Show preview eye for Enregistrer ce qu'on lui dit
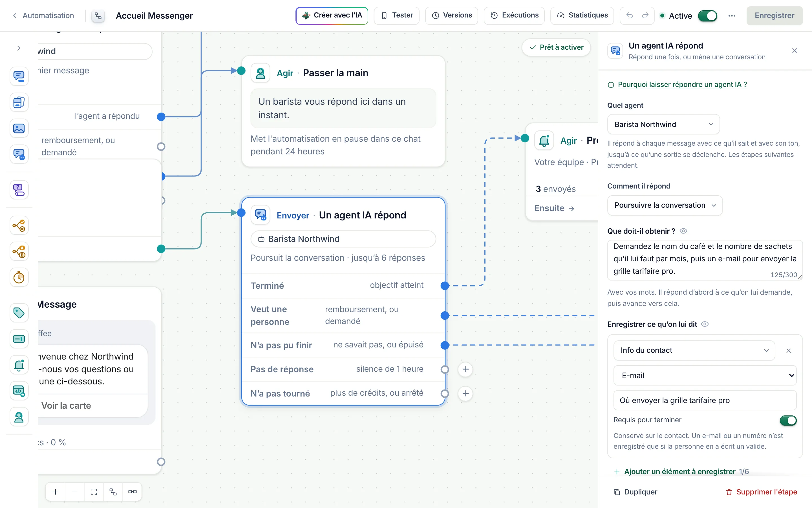Image resolution: width=812 pixels, height=508 pixels. [x=705, y=324]
